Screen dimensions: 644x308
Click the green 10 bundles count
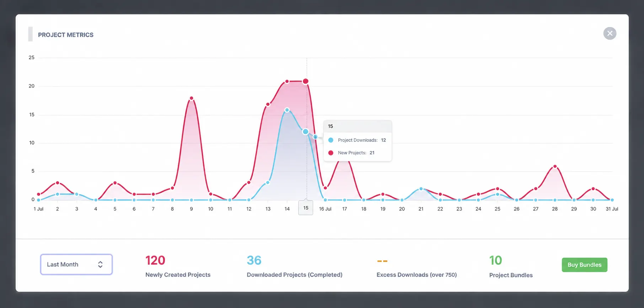pyautogui.click(x=496, y=260)
